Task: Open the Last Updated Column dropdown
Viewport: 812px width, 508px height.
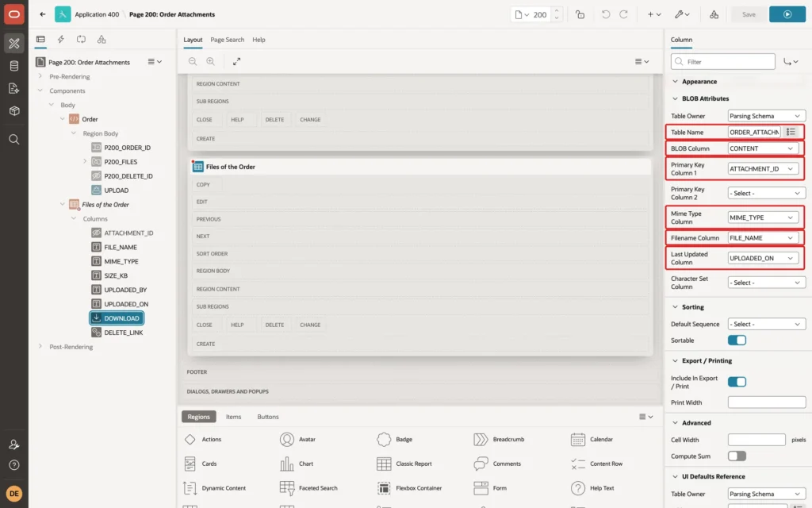Action: click(x=763, y=258)
